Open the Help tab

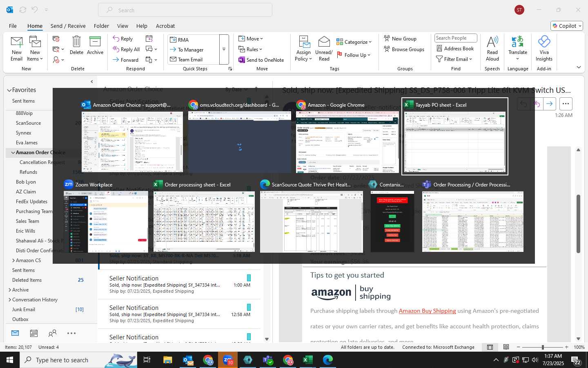[x=142, y=26]
